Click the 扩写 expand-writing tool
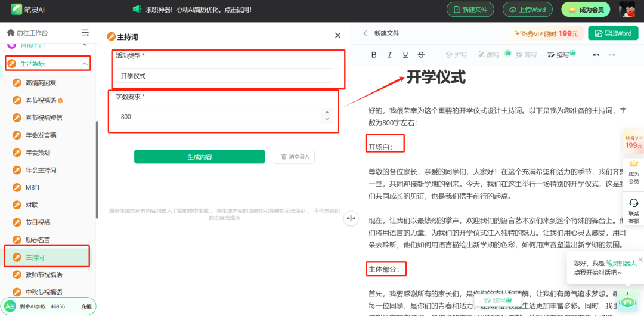The height and width of the screenshot is (316, 644). click(x=456, y=55)
